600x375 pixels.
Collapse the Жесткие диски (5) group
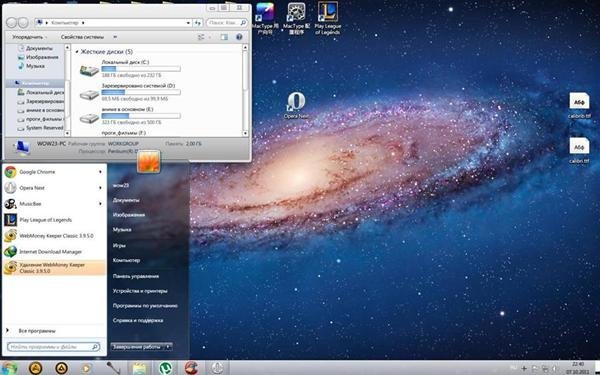point(77,52)
